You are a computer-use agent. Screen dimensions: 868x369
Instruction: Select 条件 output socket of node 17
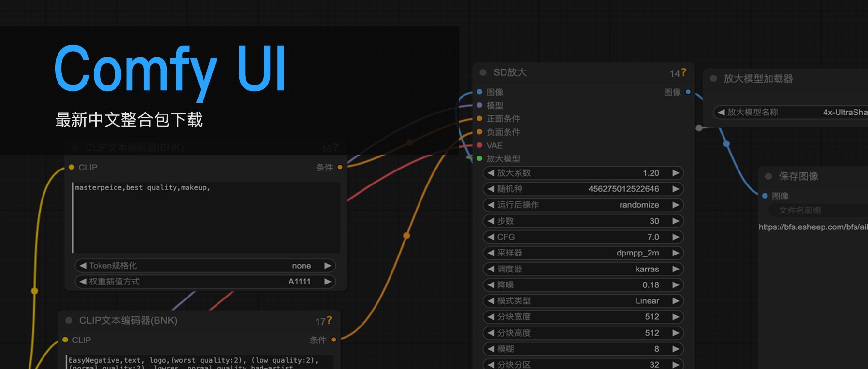point(334,340)
